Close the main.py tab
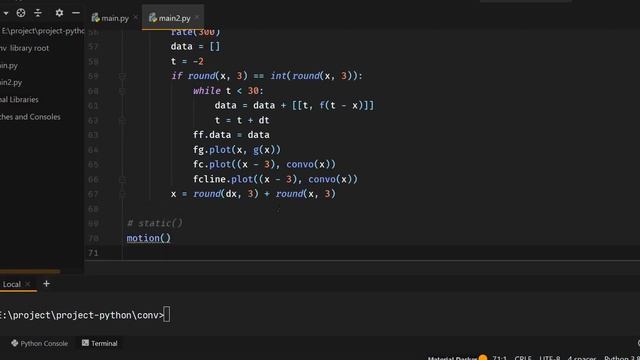This screenshot has width=640, height=360. (x=136, y=18)
